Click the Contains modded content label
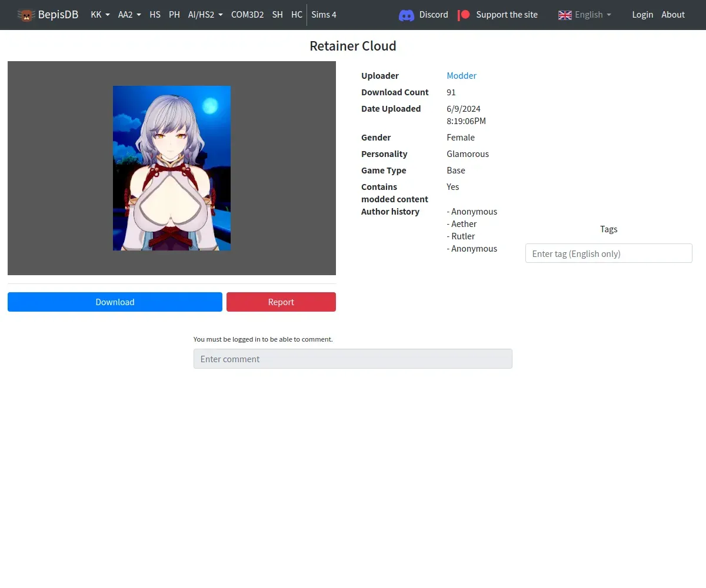The height and width of the screenshot is (588, 706). 395,193
